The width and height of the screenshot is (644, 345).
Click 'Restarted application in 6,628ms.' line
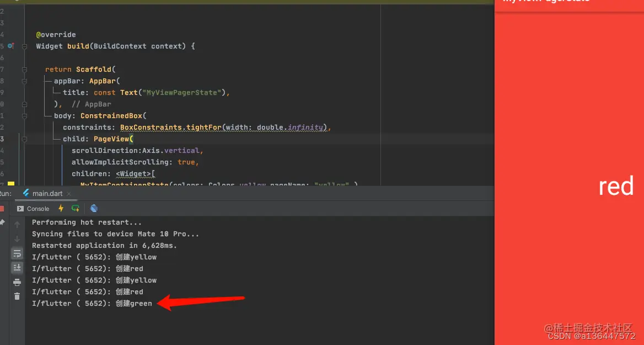[104, 245]
